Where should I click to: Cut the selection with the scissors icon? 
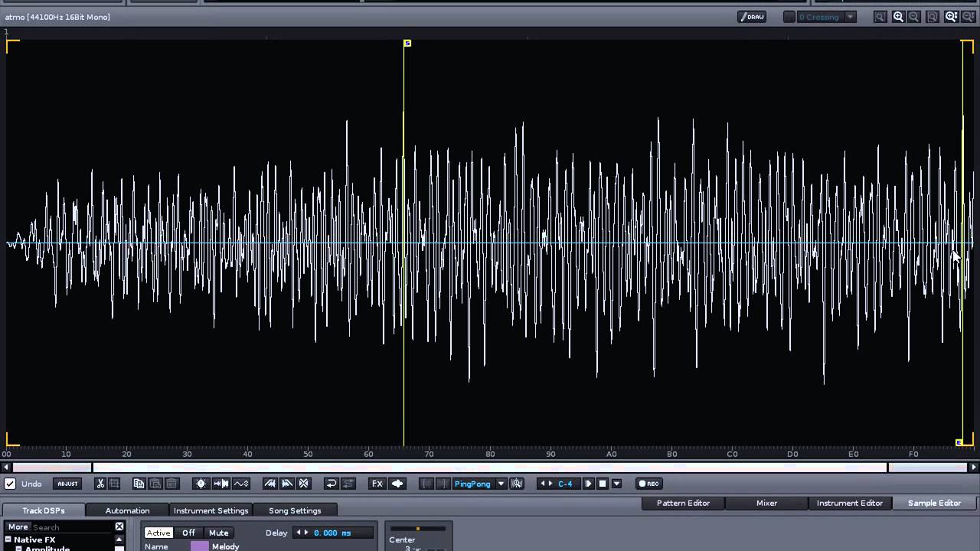(x=100, y=484)
